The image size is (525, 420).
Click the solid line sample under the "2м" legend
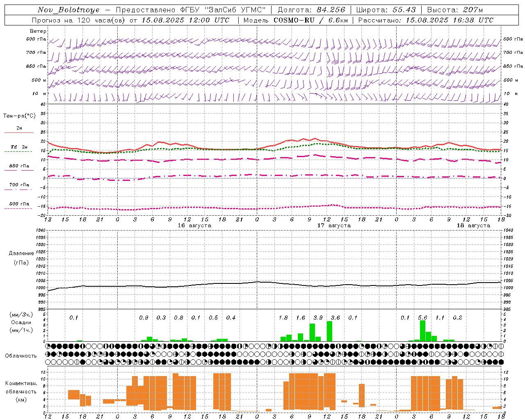coord(19,133)
